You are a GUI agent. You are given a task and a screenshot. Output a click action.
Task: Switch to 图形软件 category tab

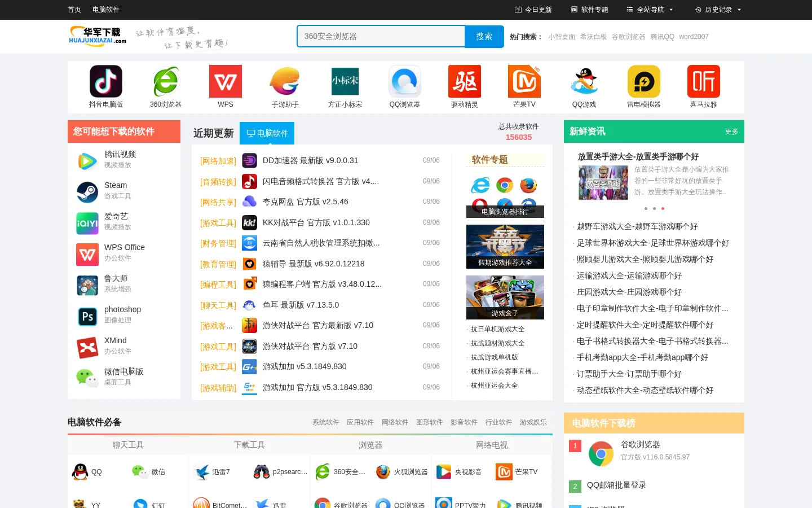430,422
